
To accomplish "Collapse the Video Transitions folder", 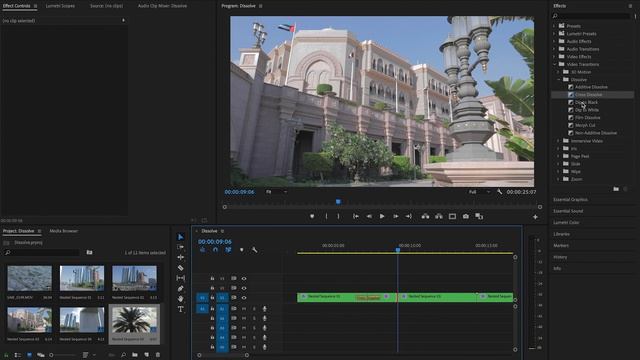I will click(x=554, y=64).
